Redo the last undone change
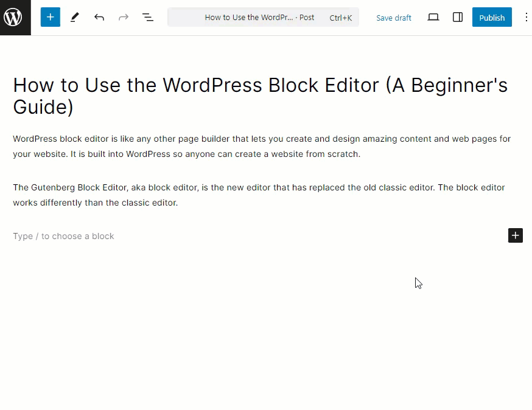 [x=124, y=17]
